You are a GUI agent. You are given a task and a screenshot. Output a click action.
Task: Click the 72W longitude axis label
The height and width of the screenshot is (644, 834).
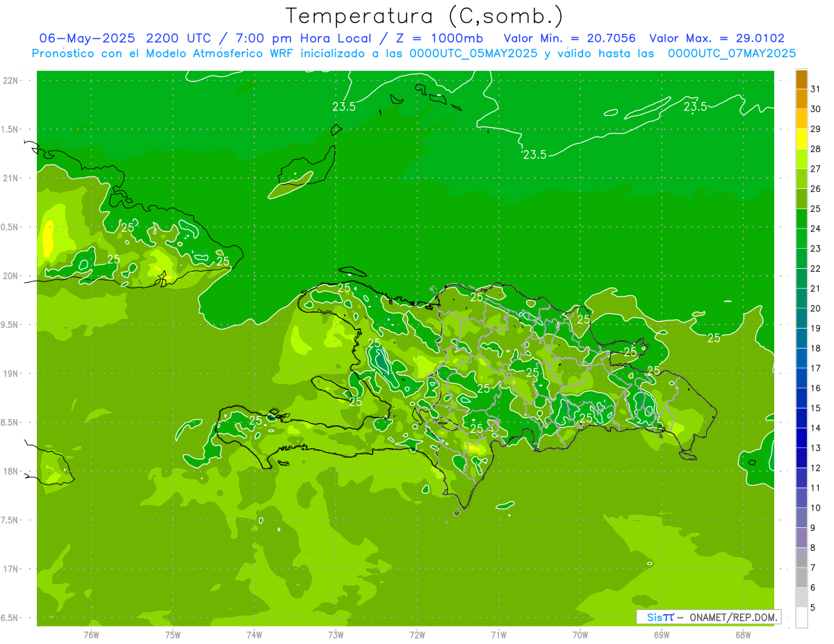click(417, 634)
